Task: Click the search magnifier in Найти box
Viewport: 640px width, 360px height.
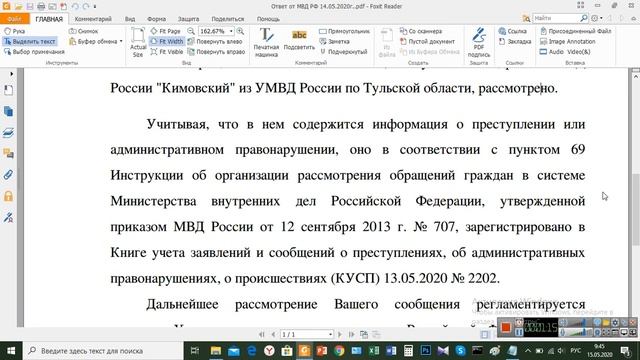Action: click(584, 18)
